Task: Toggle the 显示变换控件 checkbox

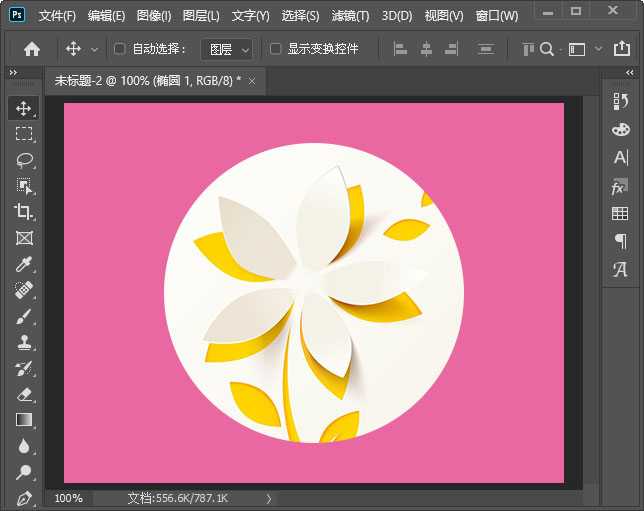Action: point(275,49)
